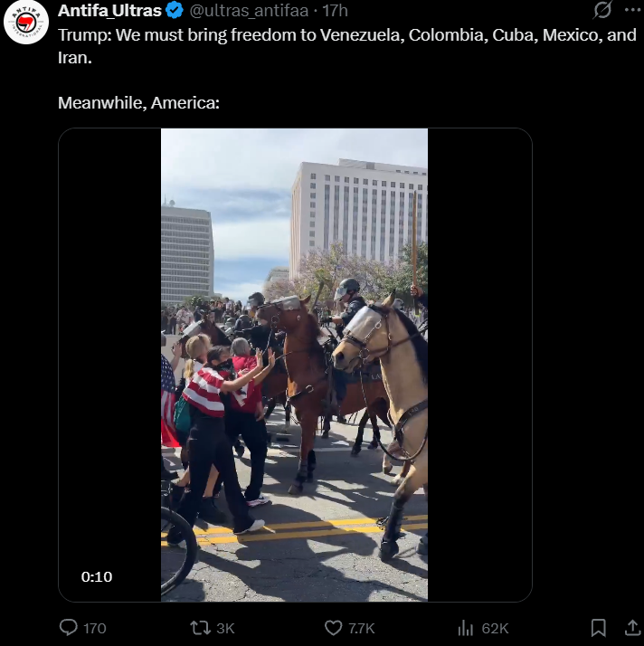
Task: Open the view analytics bar-chart icon
Action: pyautogui.click(x=466, y=628)
